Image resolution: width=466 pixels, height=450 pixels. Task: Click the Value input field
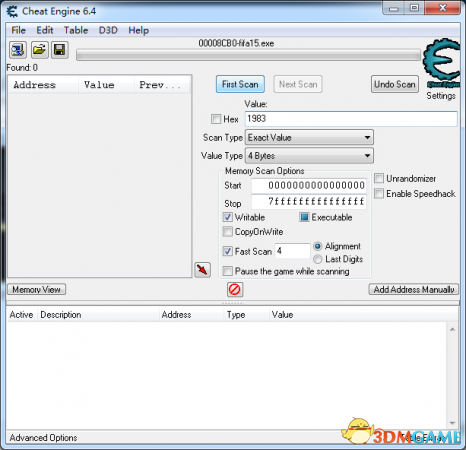pos(351,119)
